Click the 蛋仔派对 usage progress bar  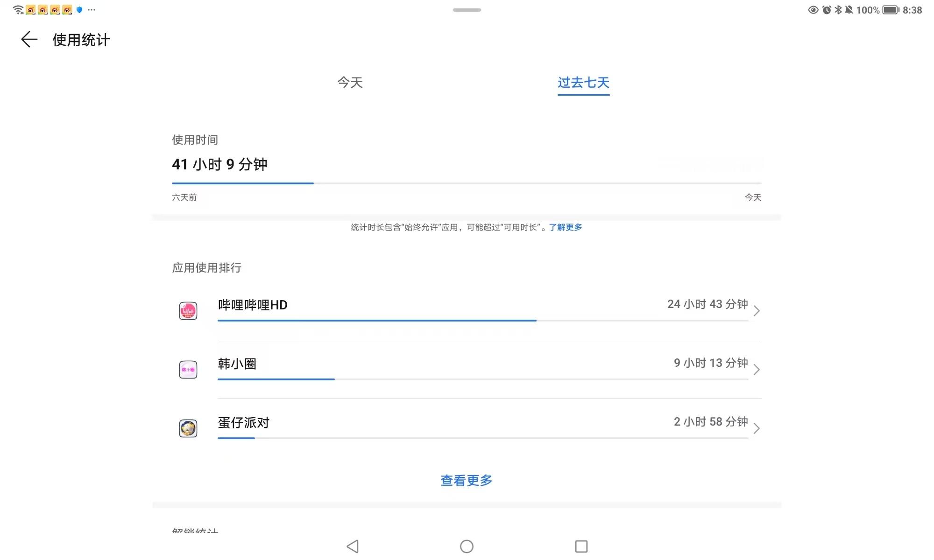click(483, 438)
